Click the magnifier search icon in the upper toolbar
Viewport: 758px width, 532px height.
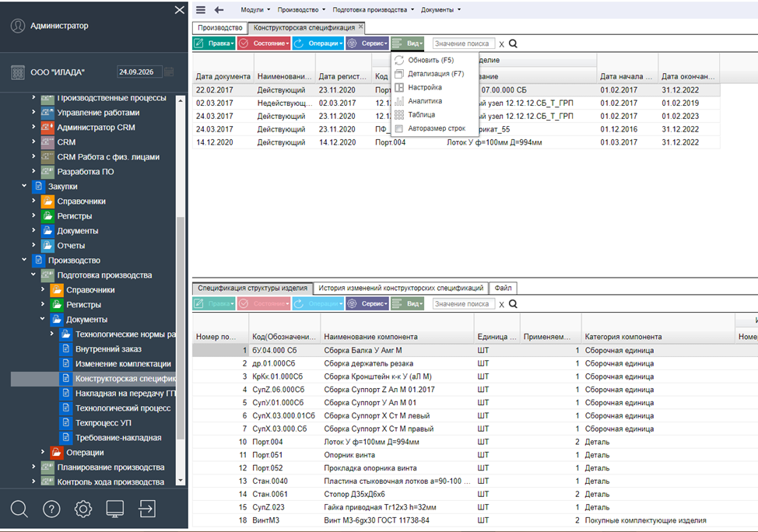[x=514, y=44]
